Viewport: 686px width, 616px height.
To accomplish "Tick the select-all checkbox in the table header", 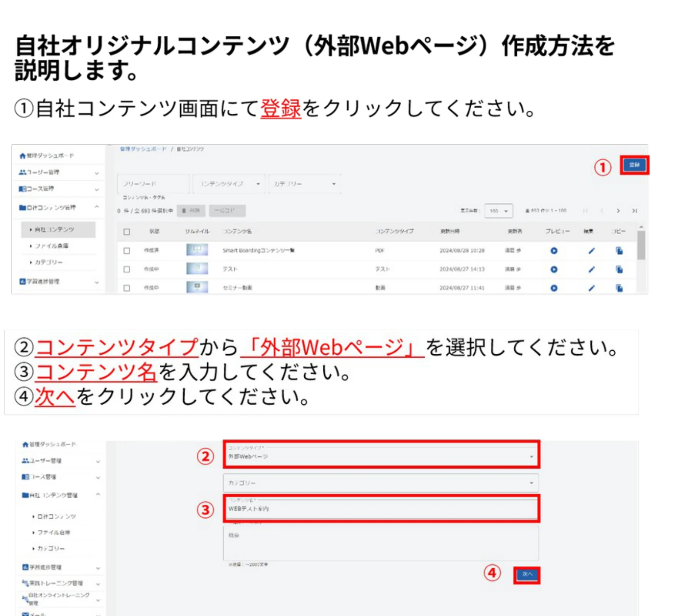I will pyautogui.click(x=127, y=232).
